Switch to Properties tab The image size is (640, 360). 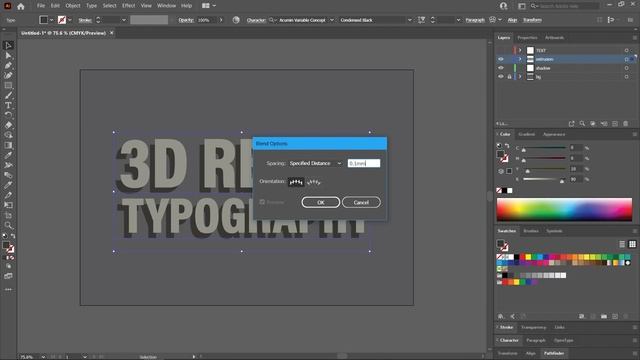(527, 38)
